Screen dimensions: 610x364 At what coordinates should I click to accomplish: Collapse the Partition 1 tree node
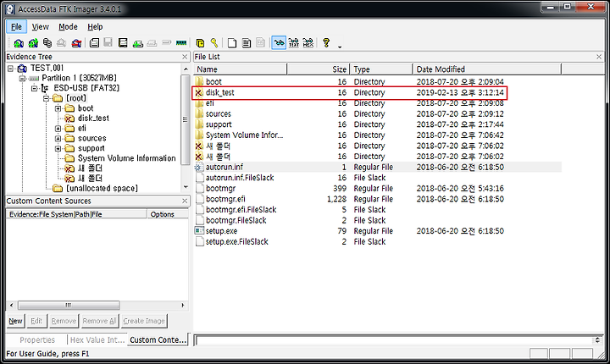click(22, 78)
